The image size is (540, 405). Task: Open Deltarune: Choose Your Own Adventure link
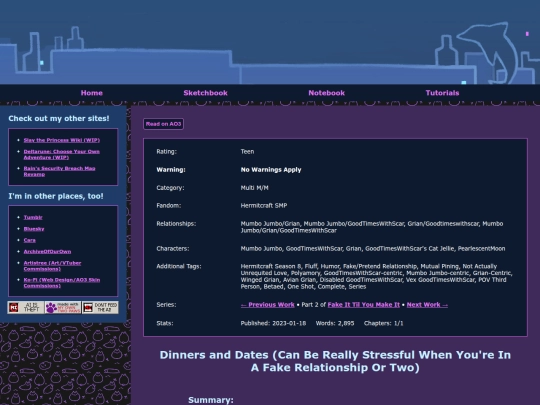tap(61, 154)
